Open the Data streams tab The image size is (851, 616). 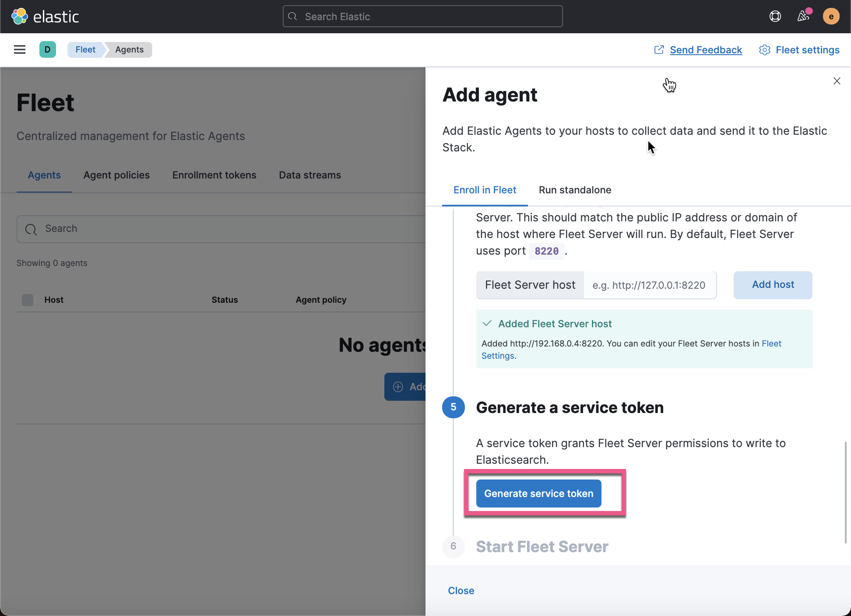click(310, 175)
